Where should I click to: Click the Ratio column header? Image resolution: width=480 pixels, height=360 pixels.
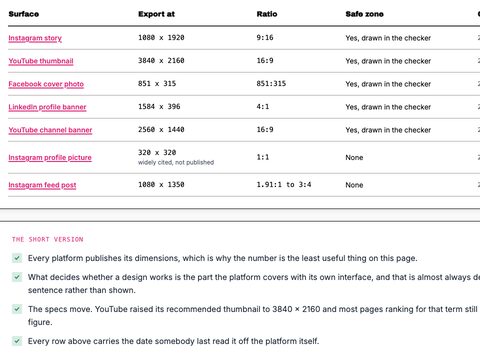coord(267,14)
